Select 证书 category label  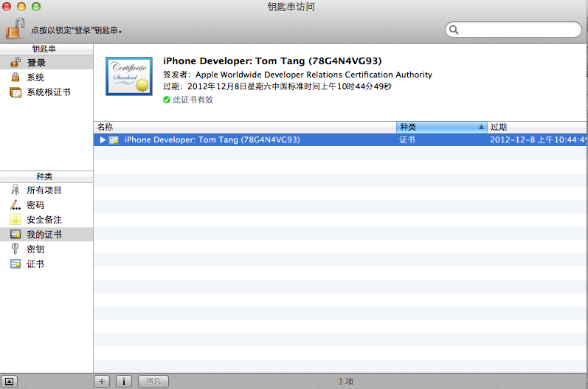click(x=35, y=264)
